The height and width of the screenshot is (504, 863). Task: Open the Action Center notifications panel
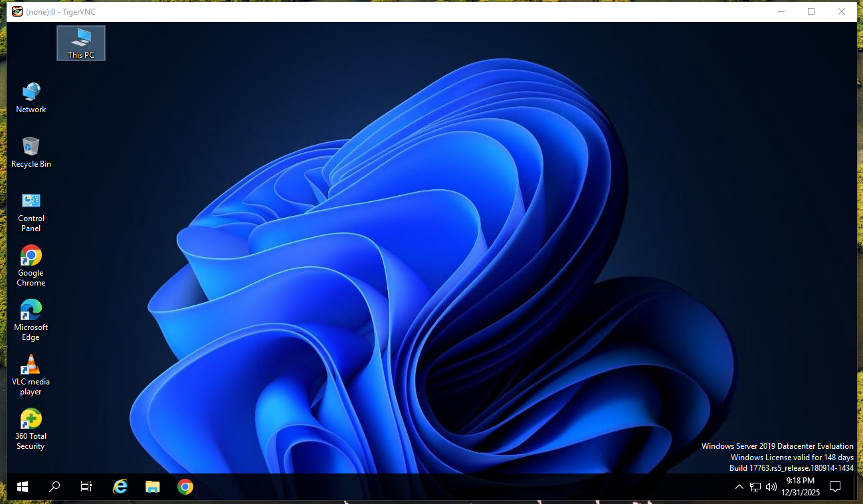click(835, 487)
